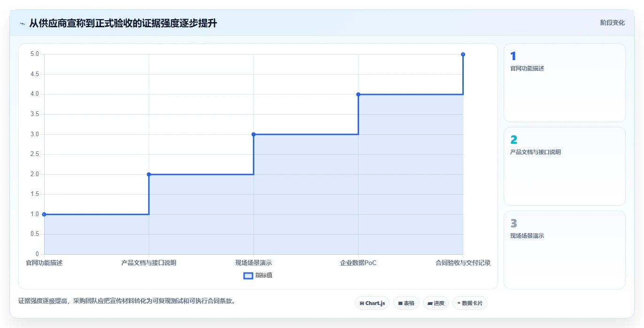Image resolution: width=644 pixels, height=328 pixels.
Task: Click the data point at value 2.0
Action: click(149, 174)
